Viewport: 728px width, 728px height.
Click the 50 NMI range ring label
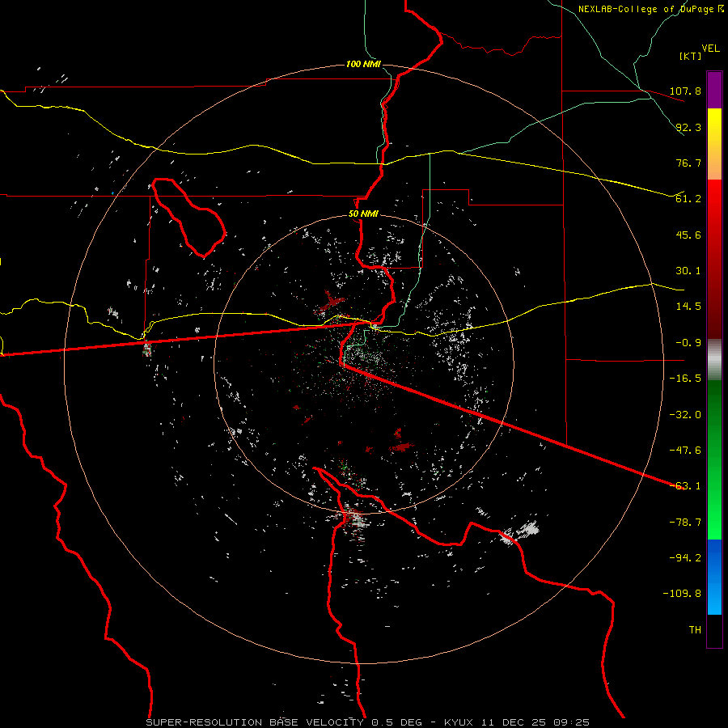[363, 214]
